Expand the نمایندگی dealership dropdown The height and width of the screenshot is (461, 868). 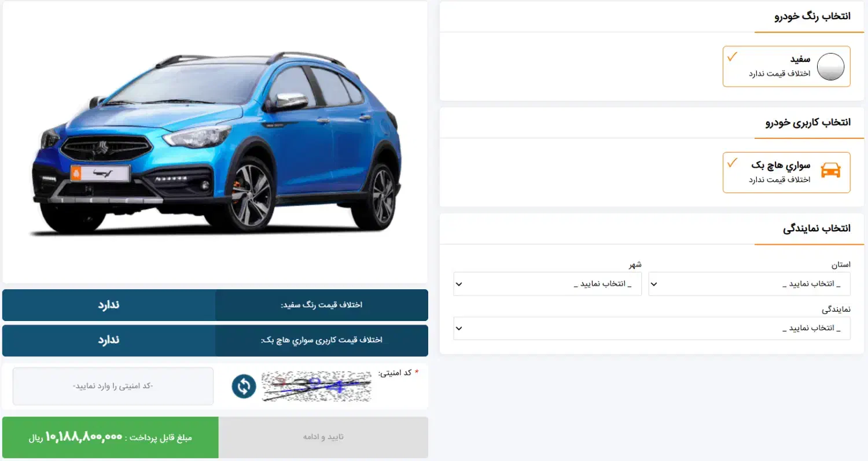[x=652, y=328]
